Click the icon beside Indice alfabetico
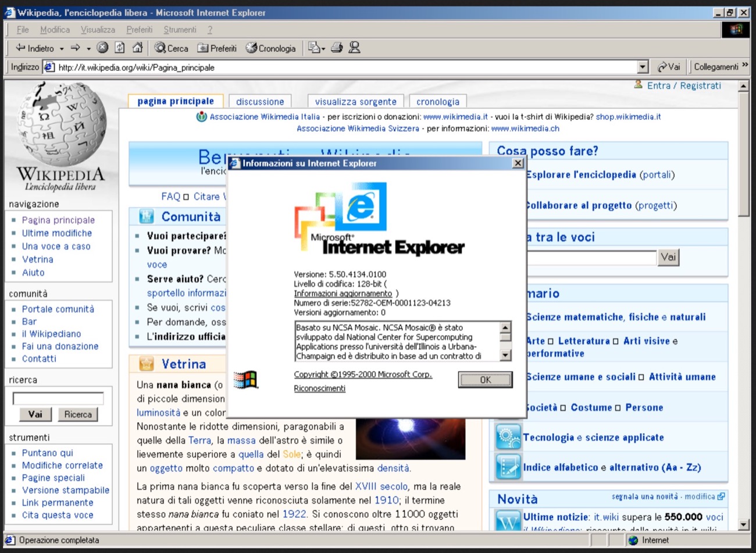 [508, 467]
